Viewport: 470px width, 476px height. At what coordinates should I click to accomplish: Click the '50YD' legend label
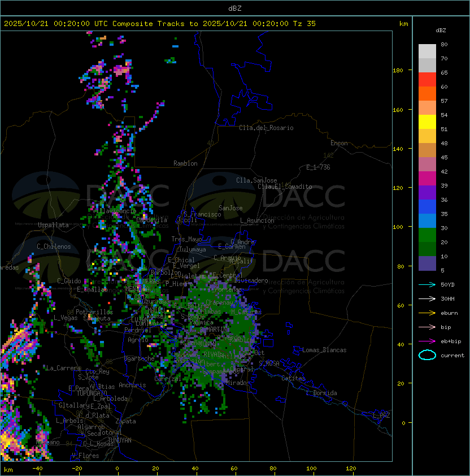pyautogui.click(x=447, y=284)
